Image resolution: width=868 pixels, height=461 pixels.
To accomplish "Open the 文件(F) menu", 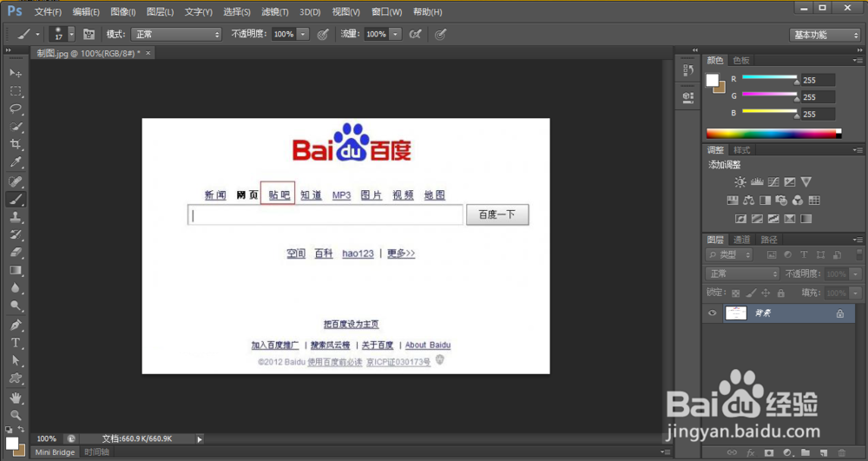I will [48, 11].
